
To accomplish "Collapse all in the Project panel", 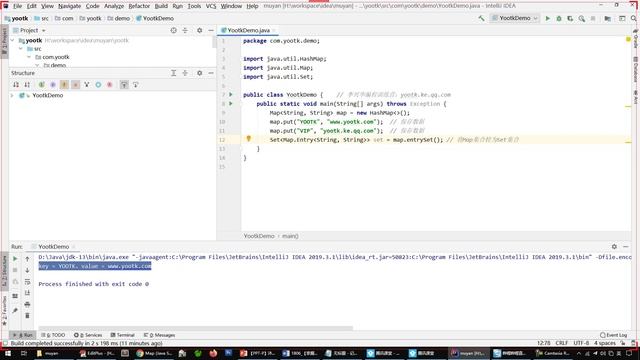I will [x=185, y=30].
